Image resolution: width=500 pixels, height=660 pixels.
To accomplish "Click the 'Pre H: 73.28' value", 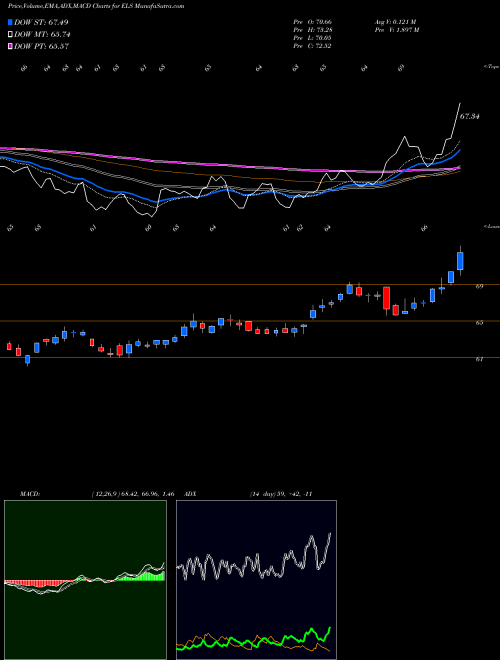I will 312,30.
